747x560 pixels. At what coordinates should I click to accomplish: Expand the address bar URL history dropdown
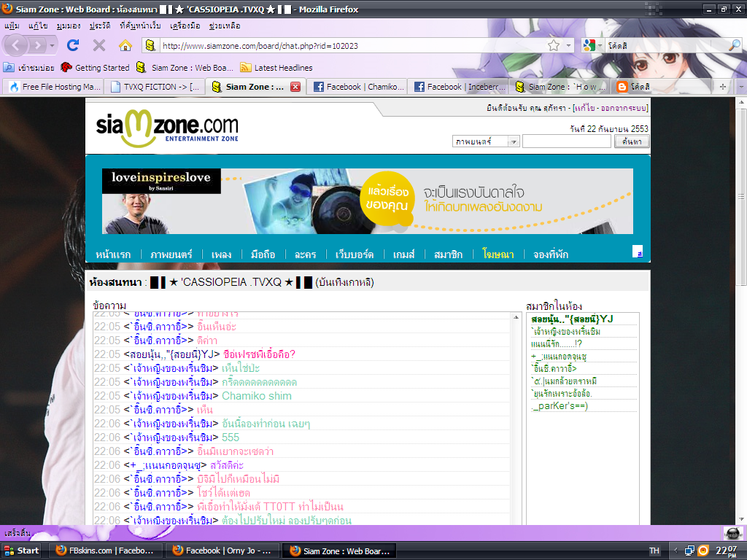[568, 46]
